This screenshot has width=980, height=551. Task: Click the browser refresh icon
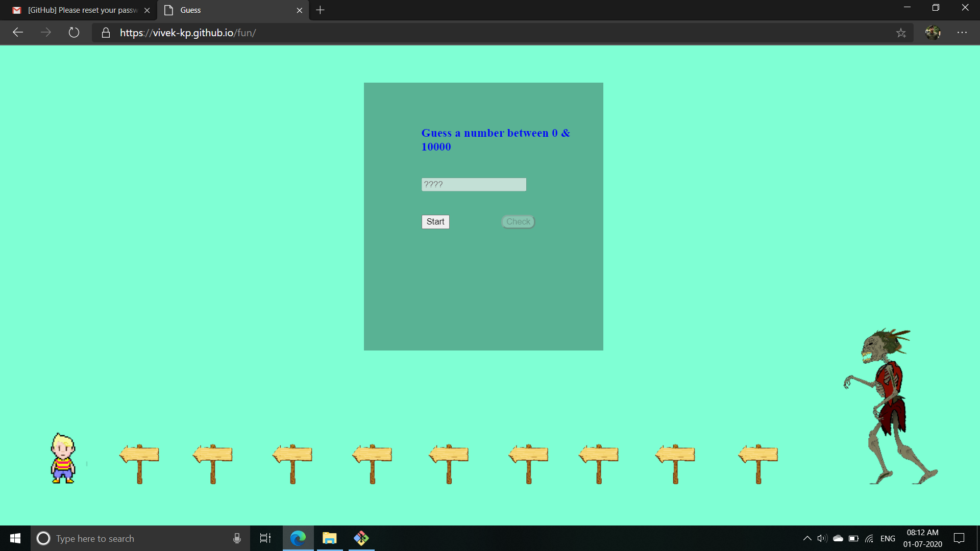(x=74, y=33)
